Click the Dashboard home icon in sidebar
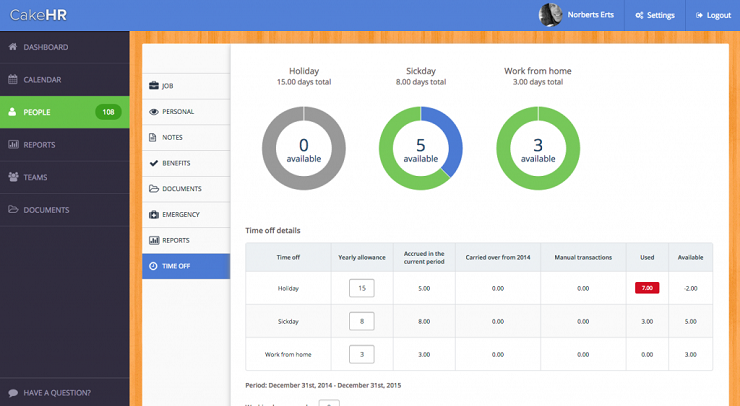This screenshot has height=406, width=740. point(13,47)
